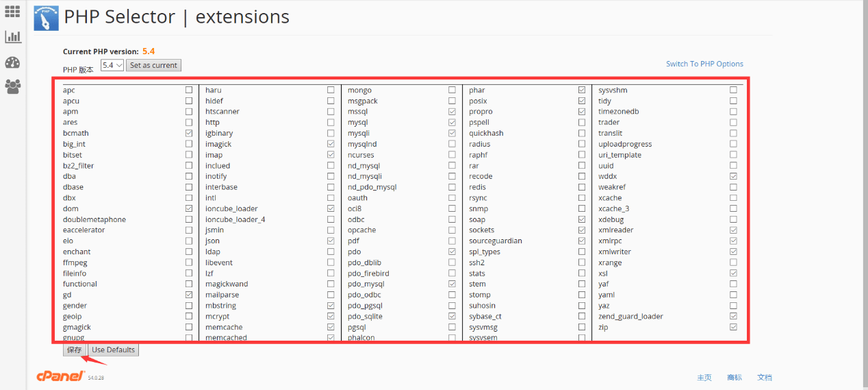The height and width of the screenshot is (390, 868).
Task: Open the 文档 documentation footer link
Action: point(765,378)
